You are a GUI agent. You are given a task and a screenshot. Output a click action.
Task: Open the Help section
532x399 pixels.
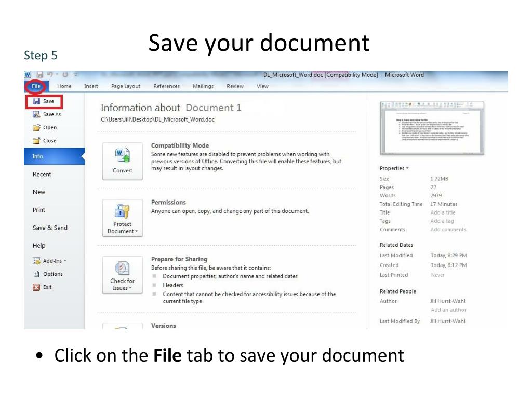click(x=38, y=246)
